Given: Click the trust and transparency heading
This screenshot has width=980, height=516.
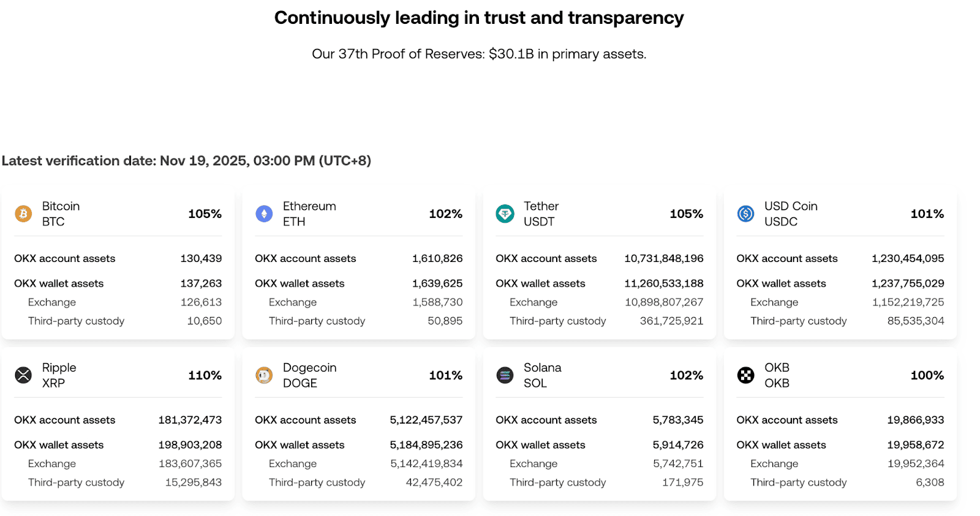Looking at the screenshot, I should [479, 18].
